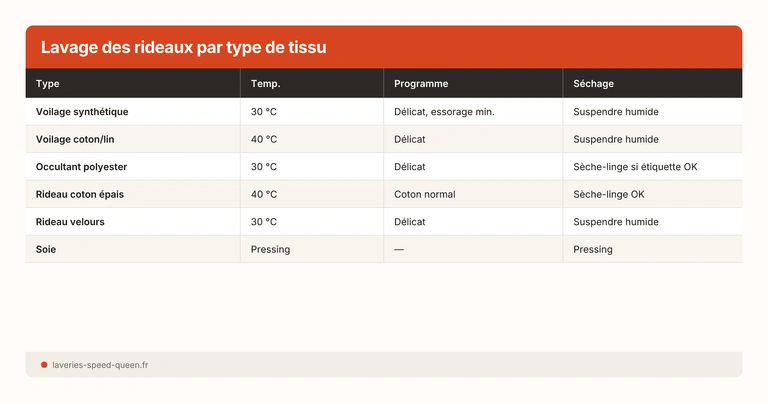Select the 'Séchage' column header
This screenshot has height=403, width=768.
(593, 84)
